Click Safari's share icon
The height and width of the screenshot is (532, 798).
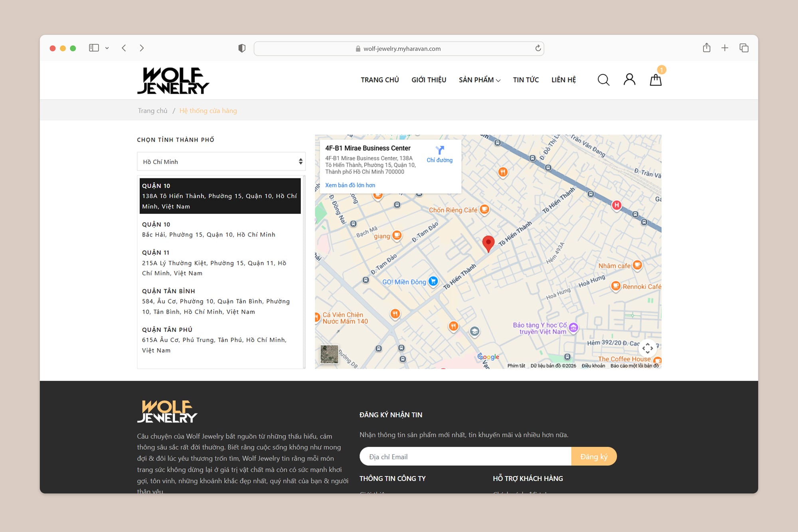pos(706,48)
